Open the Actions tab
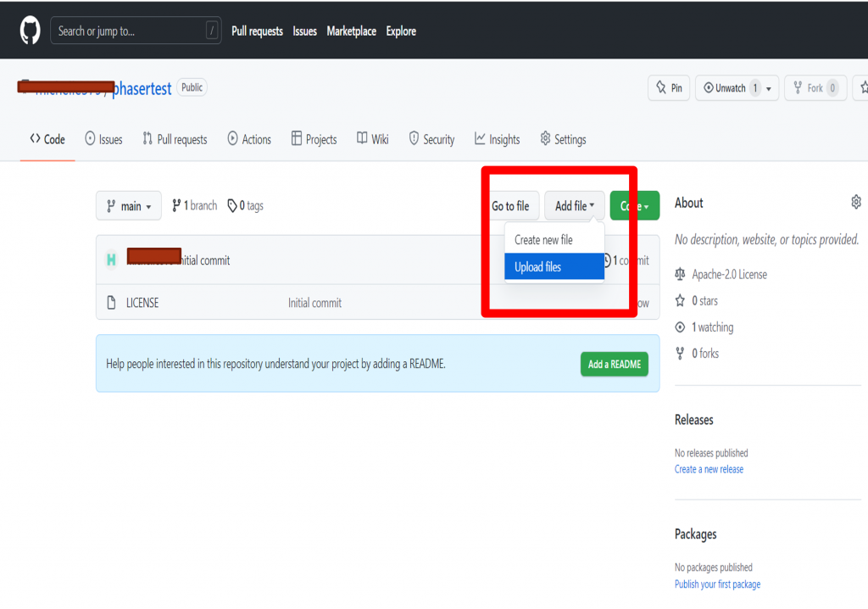The image size is (868, 609). (249, 139)
